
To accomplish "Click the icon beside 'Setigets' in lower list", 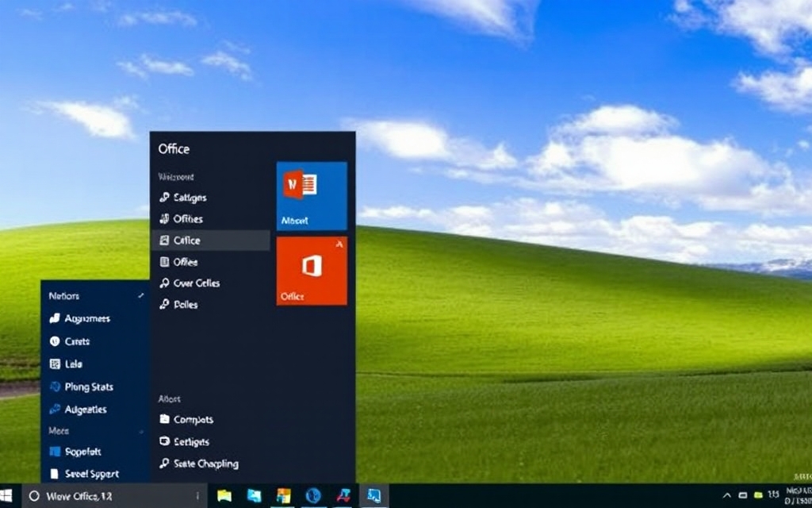I will [164, 441].
